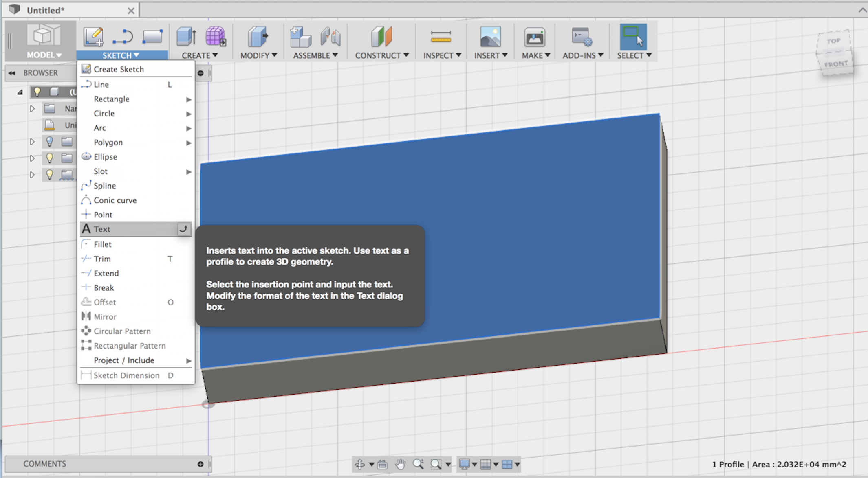Open the ADD-INS dropdown menu
Image resolution: width=868 pixels, height=478 pixels.
click(x=583, y=55)
